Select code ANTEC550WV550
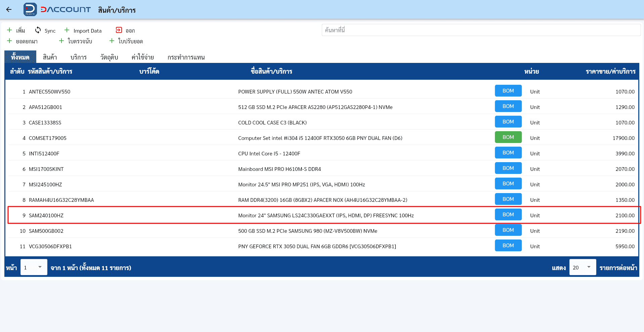The width and height of the screenshot is (644, 332). click(x=50, y=92)
